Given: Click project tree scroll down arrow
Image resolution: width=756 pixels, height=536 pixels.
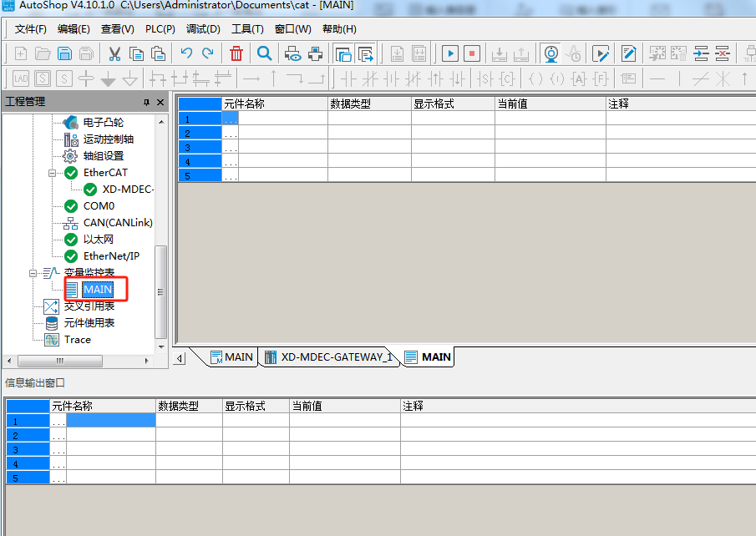Looking at the screenshot, I should (x=161, y=346).
